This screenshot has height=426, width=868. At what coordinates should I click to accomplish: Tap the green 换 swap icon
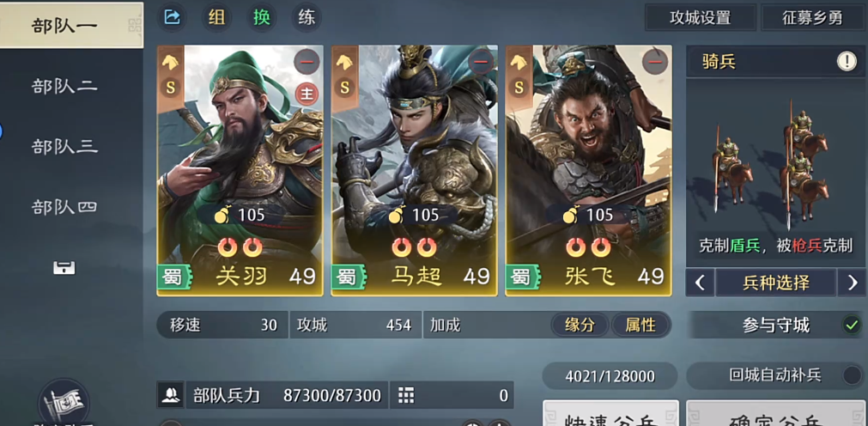point(261,18)
